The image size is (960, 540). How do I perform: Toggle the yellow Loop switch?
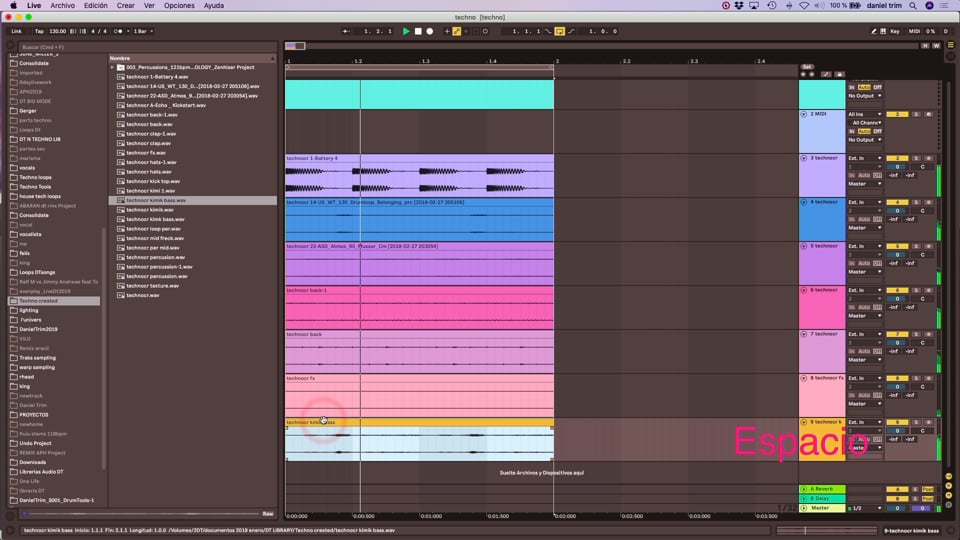point(560,31)
